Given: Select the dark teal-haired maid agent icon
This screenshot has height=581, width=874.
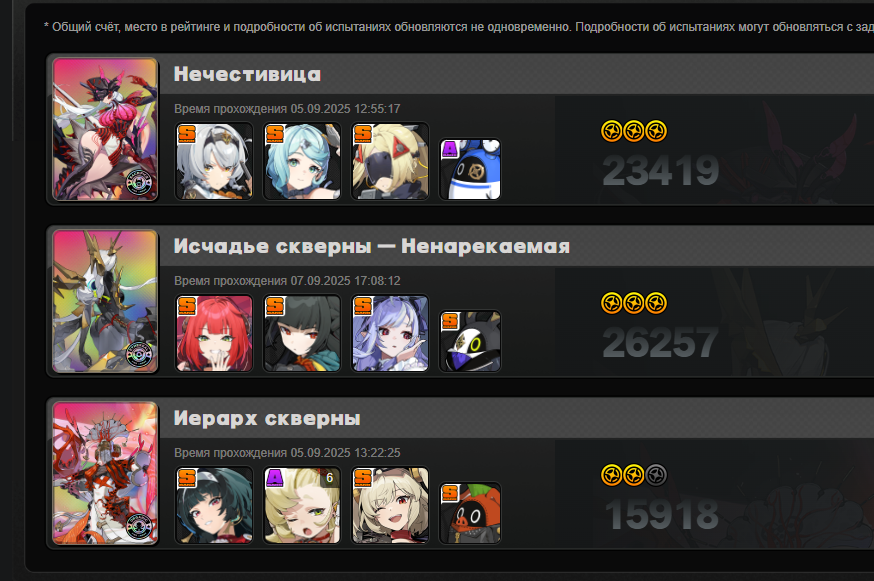Looking at the screenshot, I should (214, 505).
